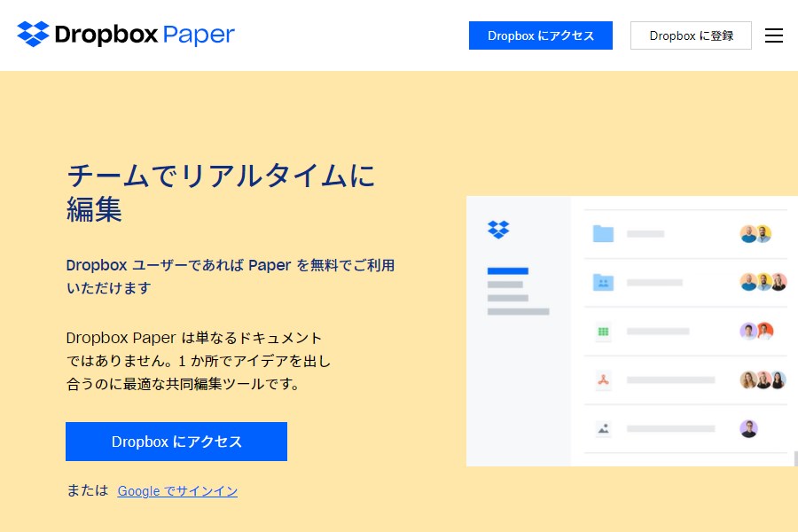Click avatars beside the blue folder row
Image resolution: width=798 pixels, height=532 pixels.
click(x=755, y=234)
